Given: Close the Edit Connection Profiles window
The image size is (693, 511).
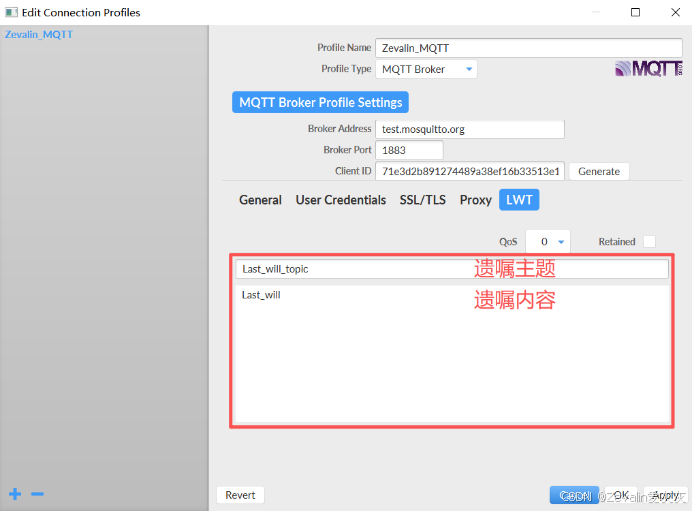Looking at the screenshot, I should 675,12.
